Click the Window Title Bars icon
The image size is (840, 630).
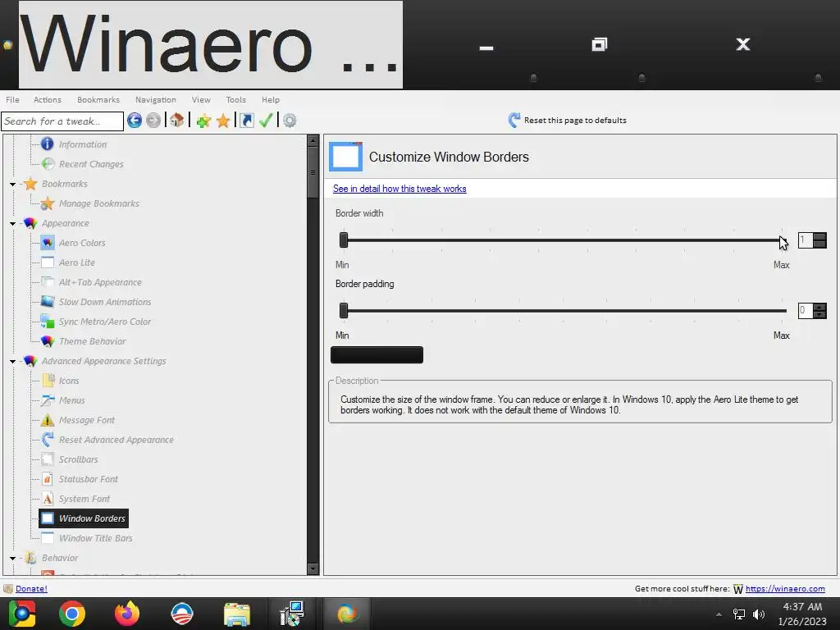[x=47, y=538]
